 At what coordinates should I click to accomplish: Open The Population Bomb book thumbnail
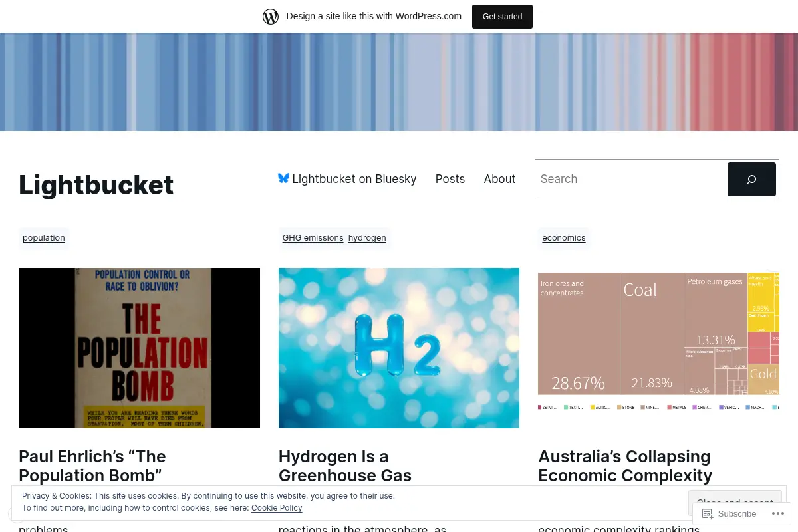[x=139, y=348]
